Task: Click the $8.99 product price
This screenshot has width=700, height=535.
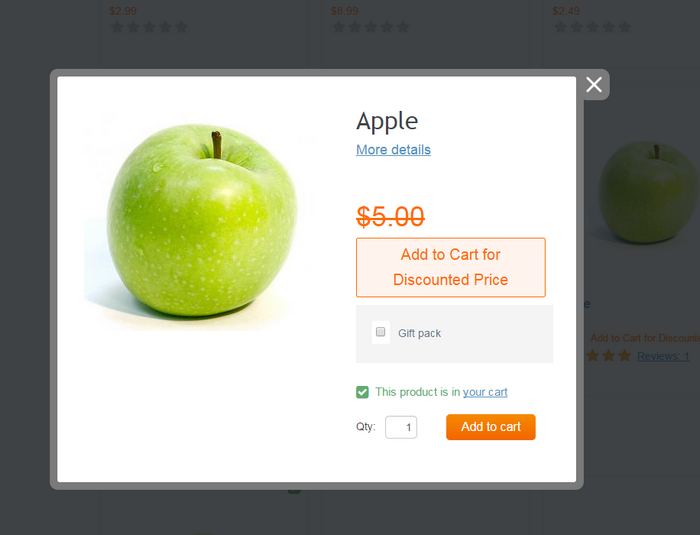Action: coord(344,11)
